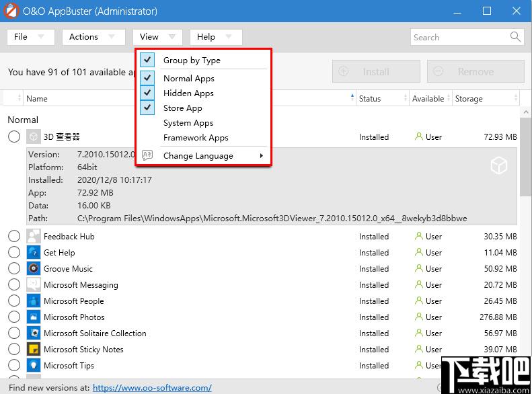Select the Microsoft Sticky Notes radio button
The image size is (532, 394).
coord(14,349)
